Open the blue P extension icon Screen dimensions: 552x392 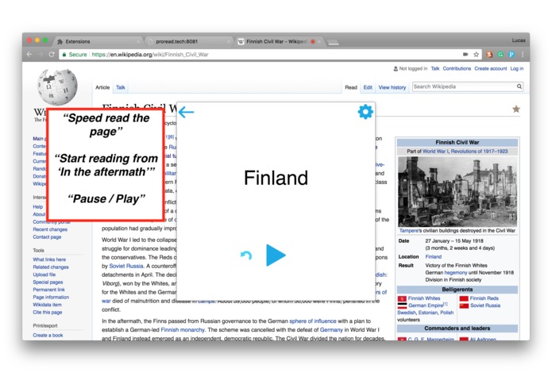(511, 55)
